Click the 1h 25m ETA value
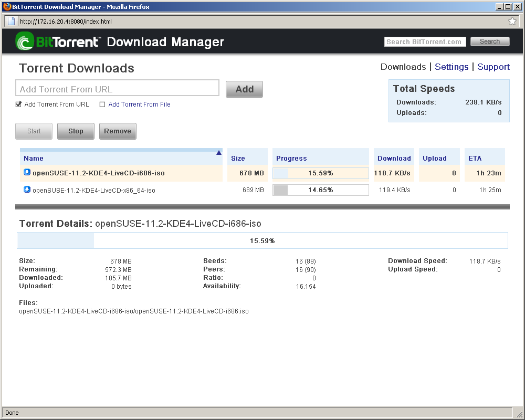 pos(490,190)
